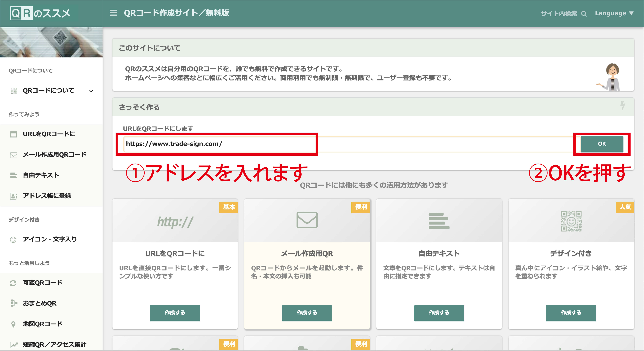Screen dimensions: 644x351
Task: Click the sidebar QR phone photo banner
Action: tap(51, 42)
